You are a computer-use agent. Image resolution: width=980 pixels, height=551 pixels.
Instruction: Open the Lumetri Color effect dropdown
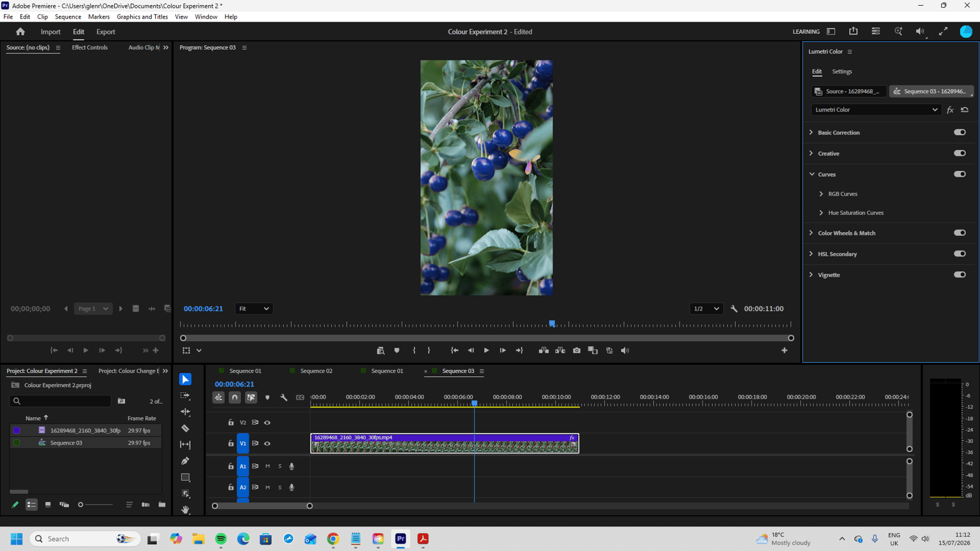(876, 110)
